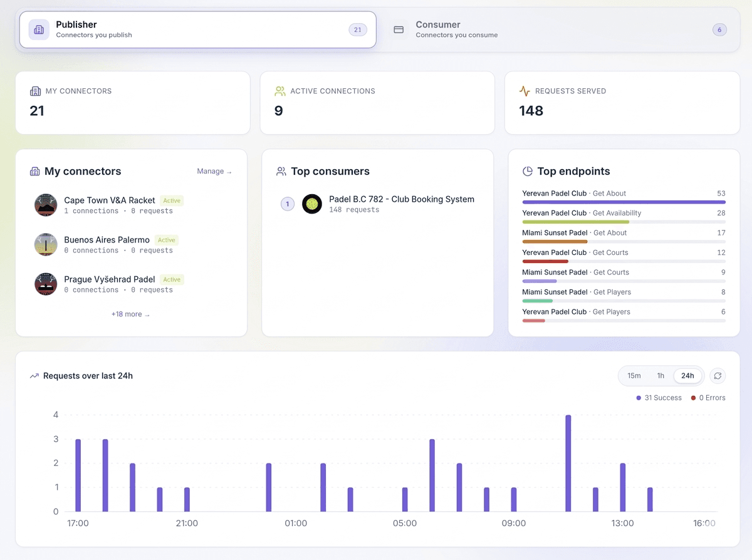Viewport: 752px width, 560px height.
Task: Select the Cape Town V&A Racket connector name
Action: (x=110, y=200)
